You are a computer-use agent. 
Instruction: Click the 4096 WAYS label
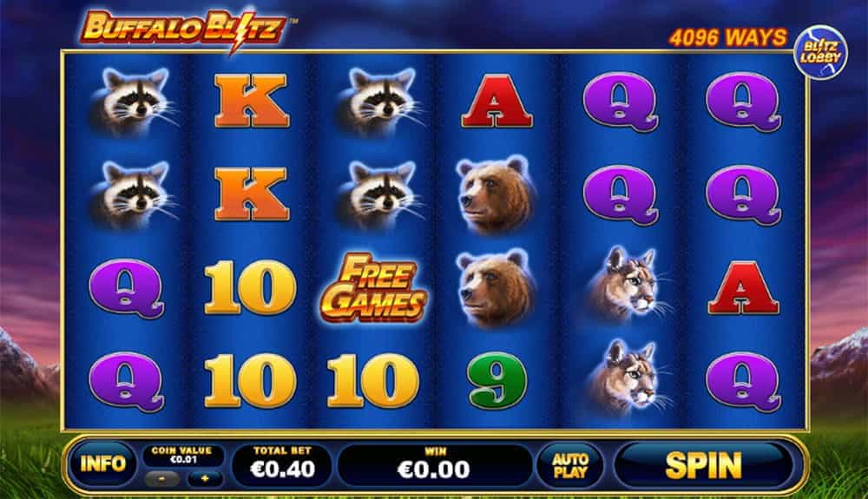pos(727,37)
